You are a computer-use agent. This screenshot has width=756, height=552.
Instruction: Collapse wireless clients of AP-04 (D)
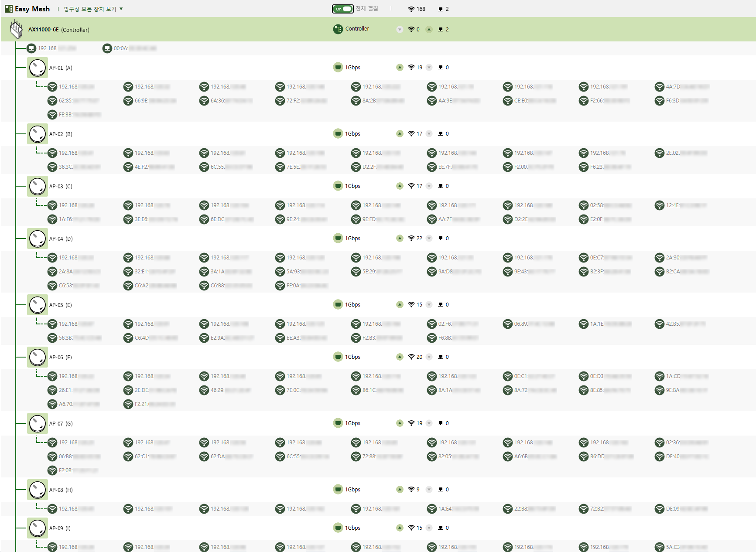(400, 239)
